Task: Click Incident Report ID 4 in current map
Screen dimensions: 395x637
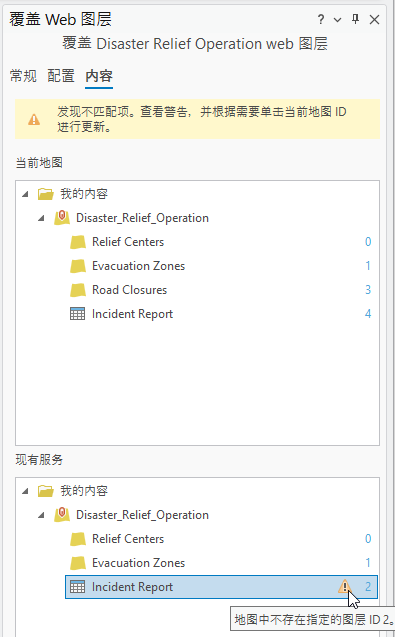Action: point(368,314)
